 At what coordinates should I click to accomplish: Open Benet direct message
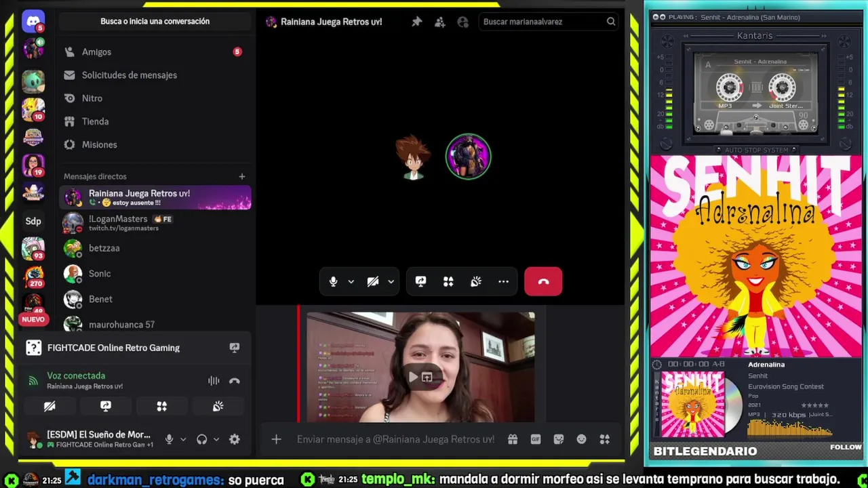pos(155,299)
